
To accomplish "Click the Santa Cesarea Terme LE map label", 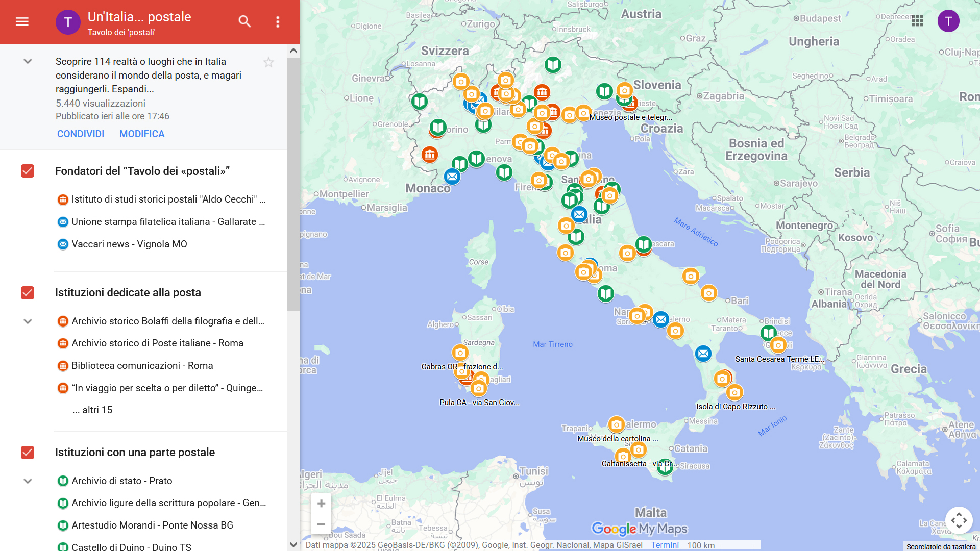I will 779,359.
